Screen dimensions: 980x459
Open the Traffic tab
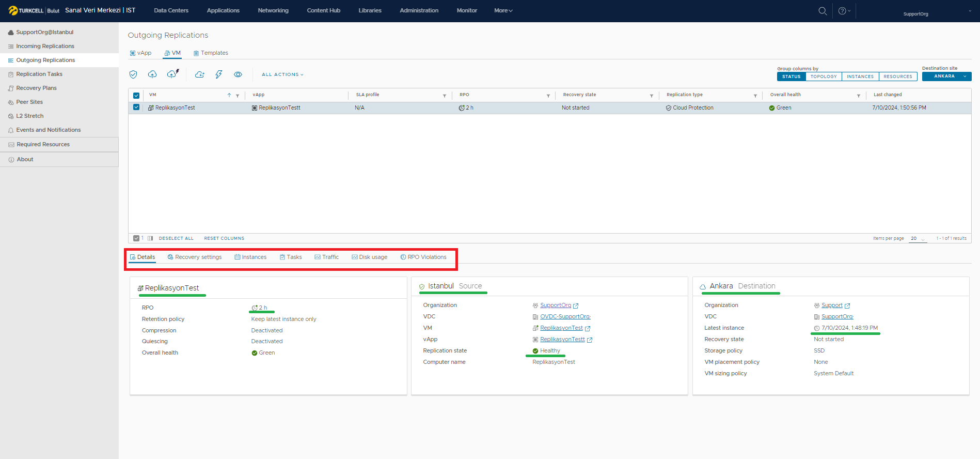(326, 257)
